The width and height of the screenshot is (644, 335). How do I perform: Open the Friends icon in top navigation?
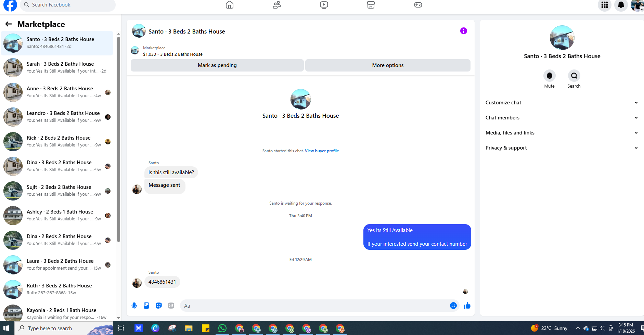(277, 5)
